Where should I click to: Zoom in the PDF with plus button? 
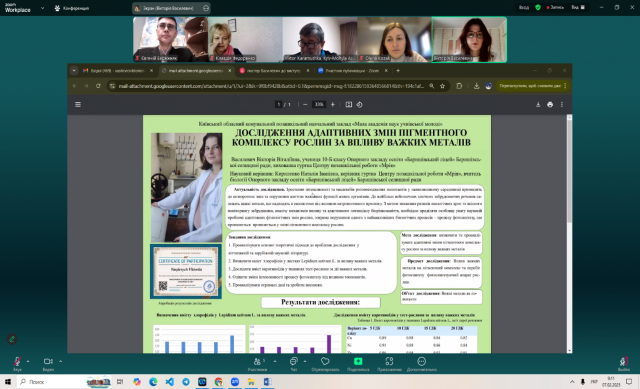[x=333, y=104]
